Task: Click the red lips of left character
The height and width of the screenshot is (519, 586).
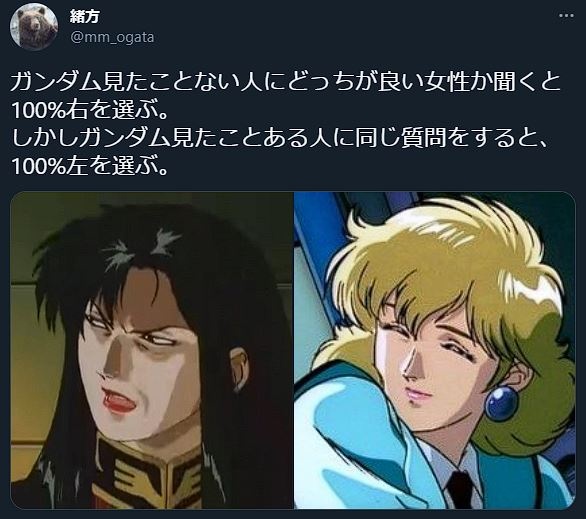Action: click(117, 403)
